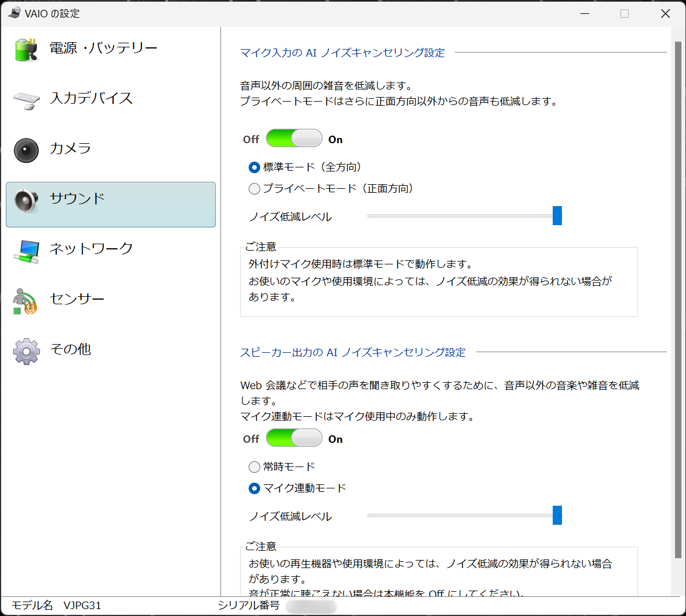The image size is (686, 616).
Task: Open ネットワーク settings
Action: 91,248
